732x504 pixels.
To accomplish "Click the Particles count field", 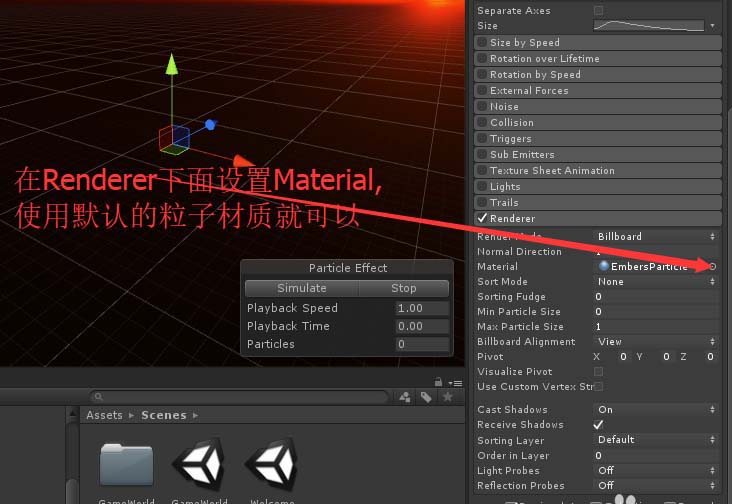I will [422, 344].
